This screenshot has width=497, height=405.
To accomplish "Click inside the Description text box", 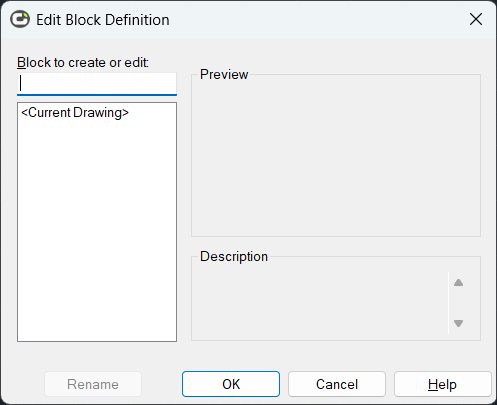I will [x=320, y=302].
